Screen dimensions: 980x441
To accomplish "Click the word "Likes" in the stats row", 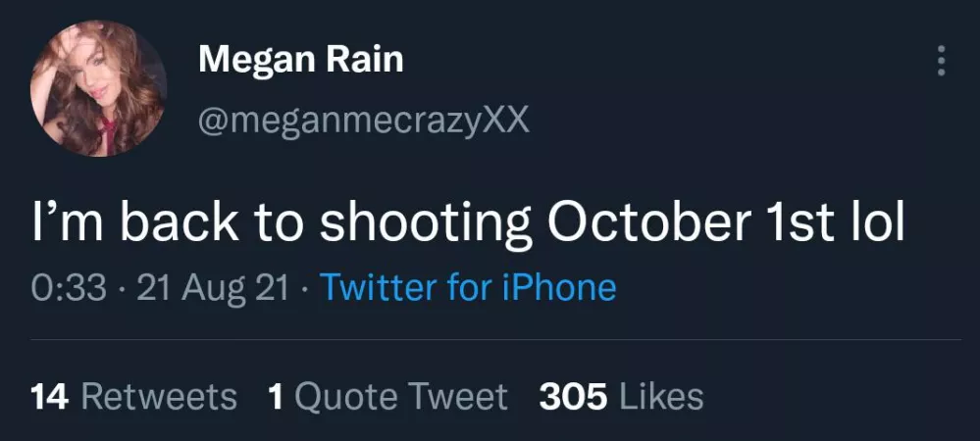I will point(661,397).
